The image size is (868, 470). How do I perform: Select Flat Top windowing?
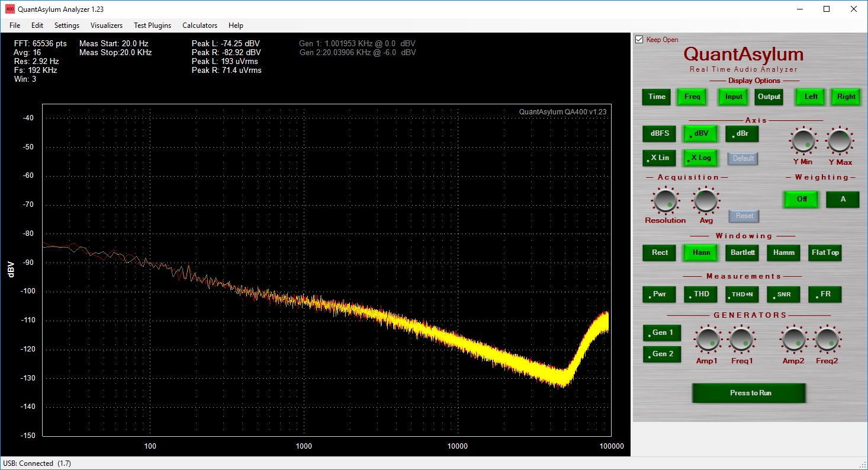pos(825,252)
